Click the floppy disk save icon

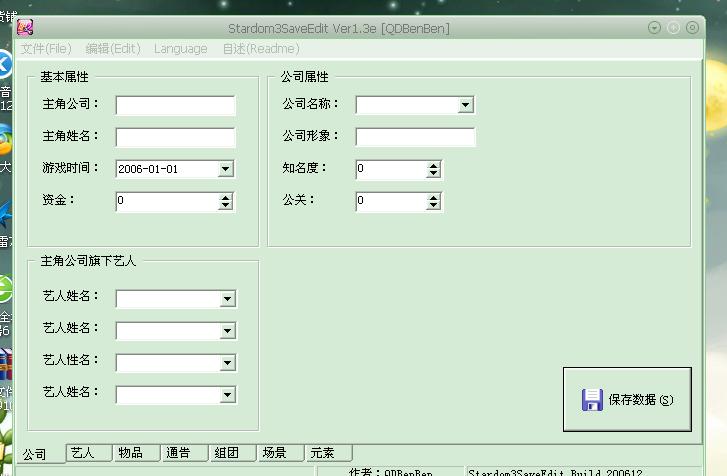(592, 400)
